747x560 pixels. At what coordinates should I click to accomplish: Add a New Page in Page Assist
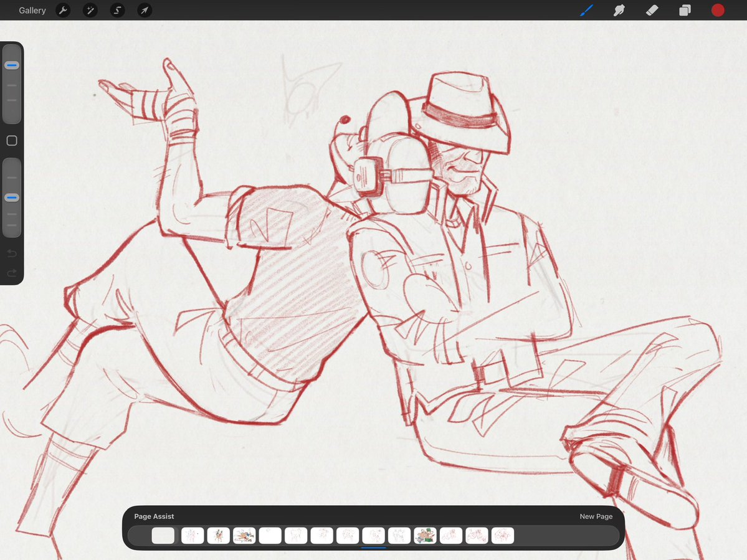(596, 516)
